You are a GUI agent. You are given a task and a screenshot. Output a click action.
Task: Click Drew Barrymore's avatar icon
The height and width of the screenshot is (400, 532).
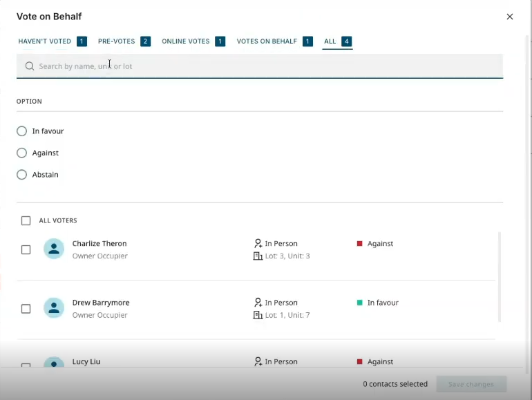54,307
